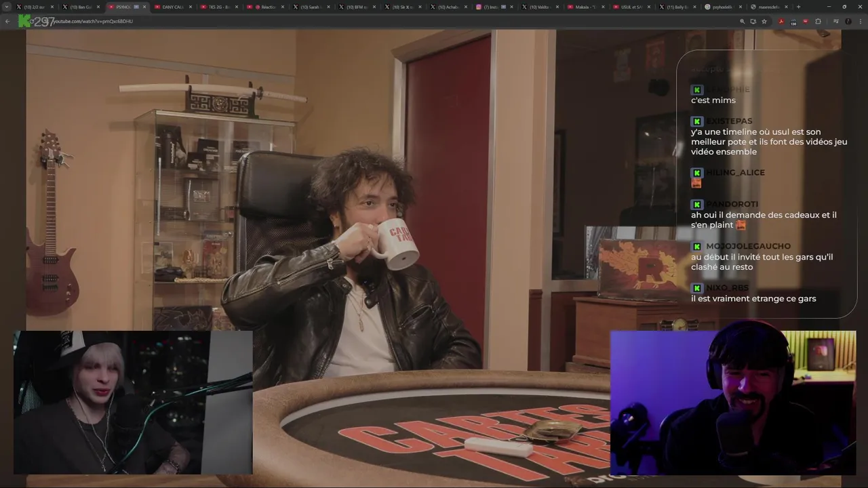Screen dimensions: 868x488
Task: Open a new browser tab
Action: tap(798, 7)
